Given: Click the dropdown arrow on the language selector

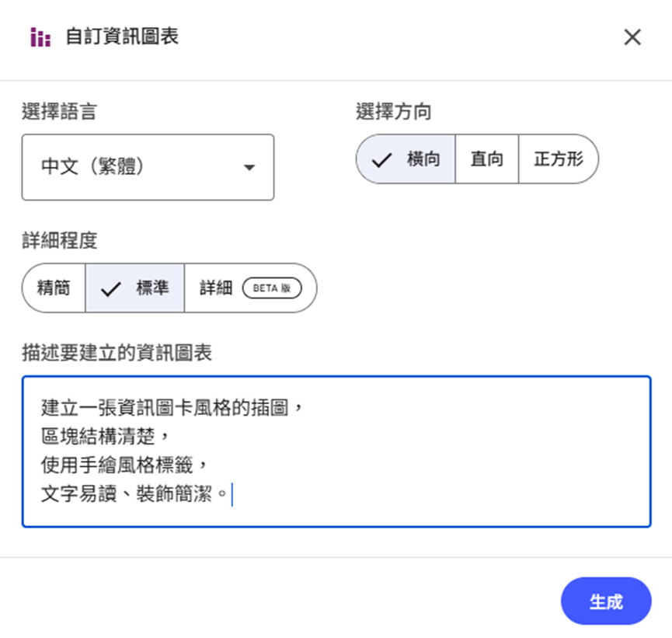Looking at the screenshot, I should pos(250,168).
